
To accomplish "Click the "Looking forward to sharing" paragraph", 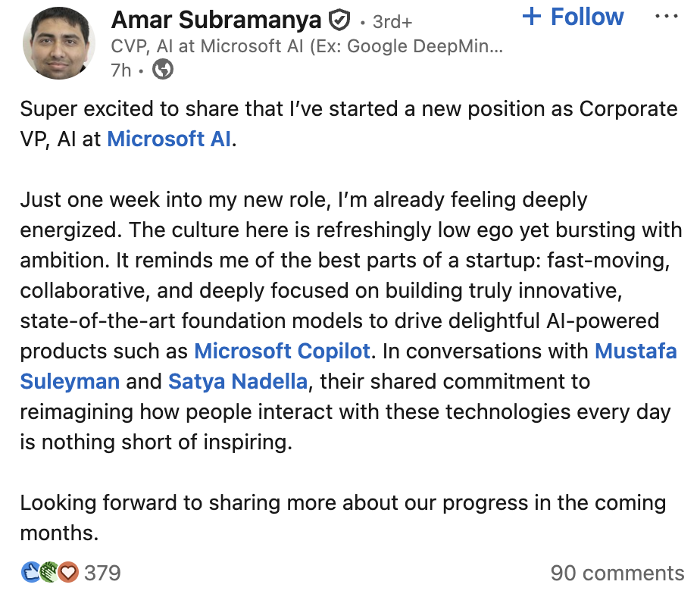I will pos(342,503).
